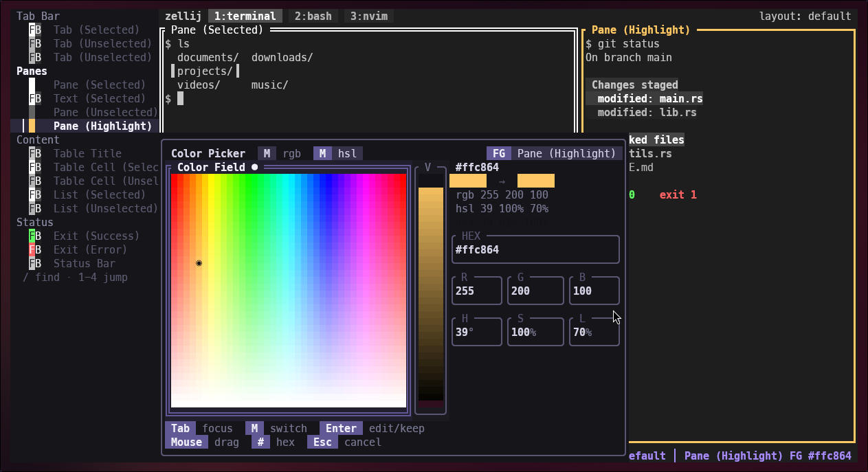The image size is (868, 472).
Task: Click the F swatch of List (Unselected)
Action: pos(32,208)
